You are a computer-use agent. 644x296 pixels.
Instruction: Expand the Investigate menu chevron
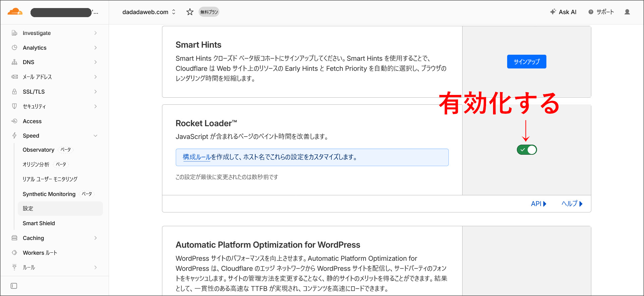coord(96,33)
